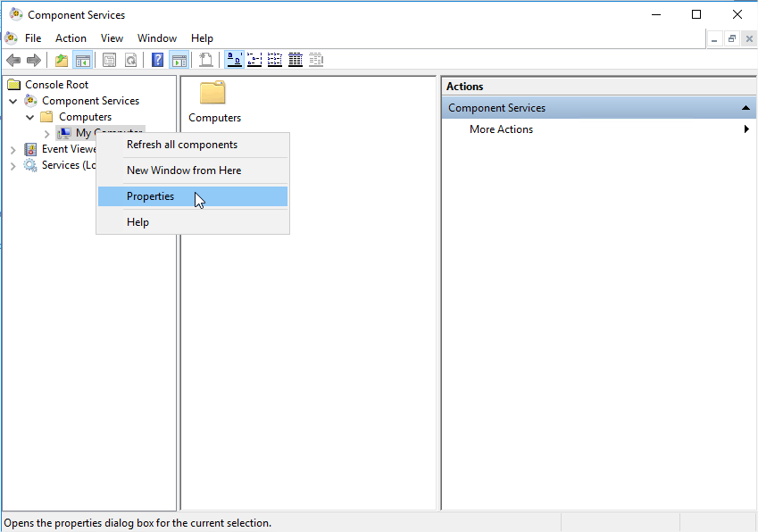Expand the Services (Local) tree node

tap(13, 166)
